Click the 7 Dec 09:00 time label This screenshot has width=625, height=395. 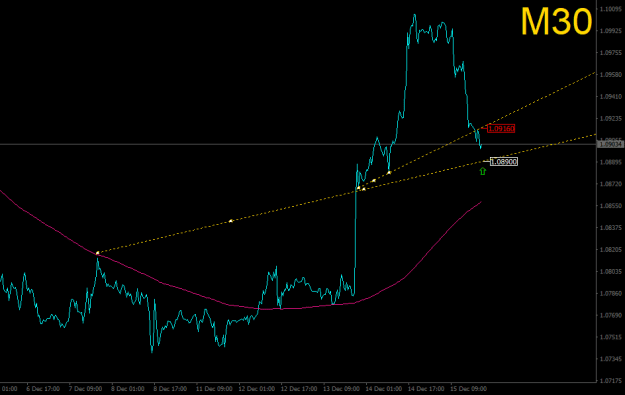pos(85,389)
